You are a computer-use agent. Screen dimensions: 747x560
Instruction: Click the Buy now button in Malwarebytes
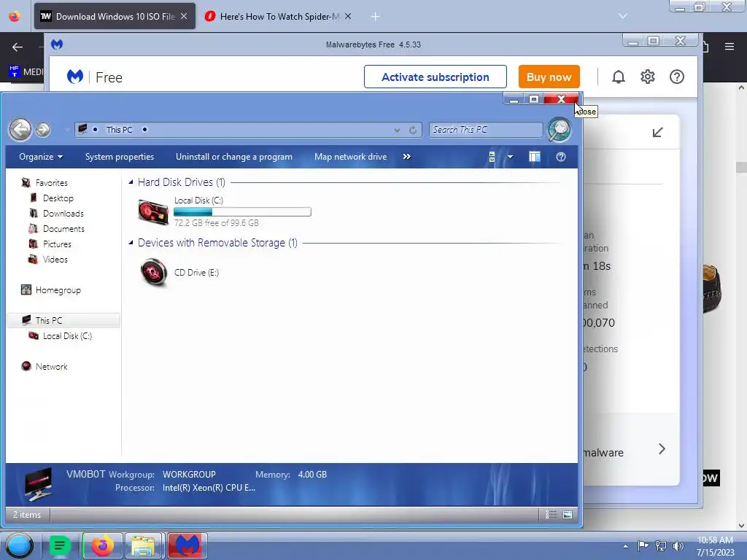pyautogui.click(x=549, y=77)
